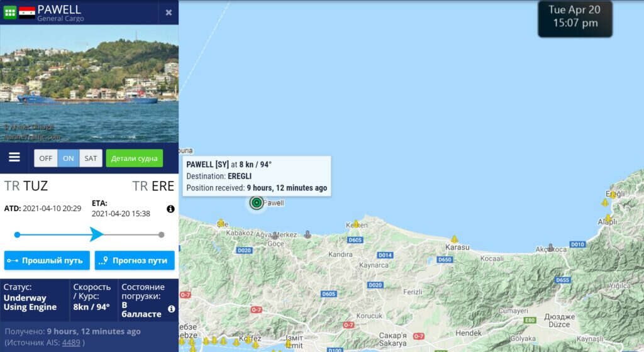Screen dimensions: 644x352
Task: Open the hamburger menu in the vessel panel
Action: [14, 157]
